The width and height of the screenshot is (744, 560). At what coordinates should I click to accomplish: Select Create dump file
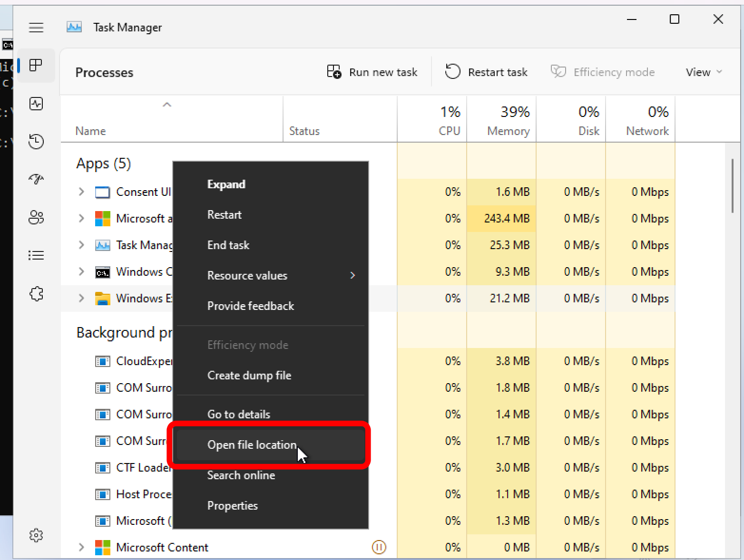(270, 376)
